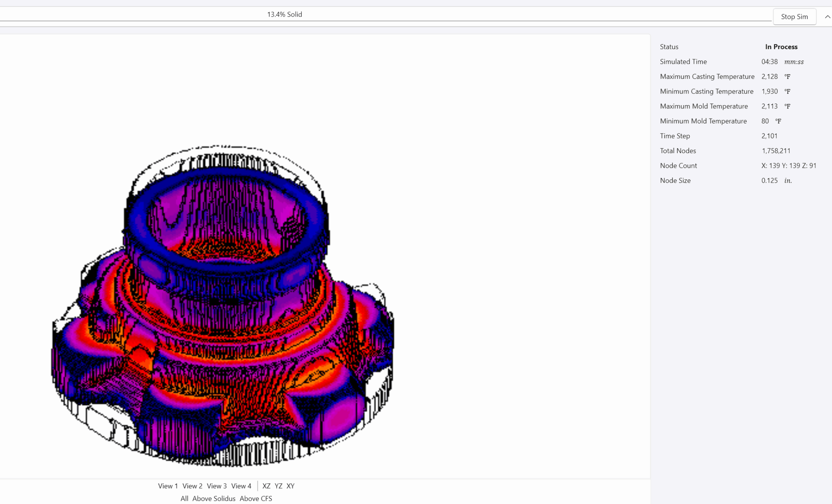Switch to View 1 preset
This screenshot has height=504, width=832.
168,486
